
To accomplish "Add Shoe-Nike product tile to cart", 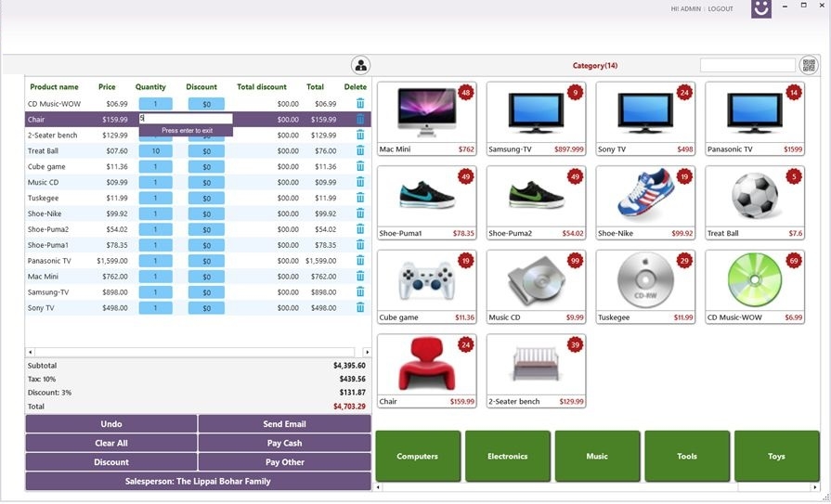I will [645, 202].
